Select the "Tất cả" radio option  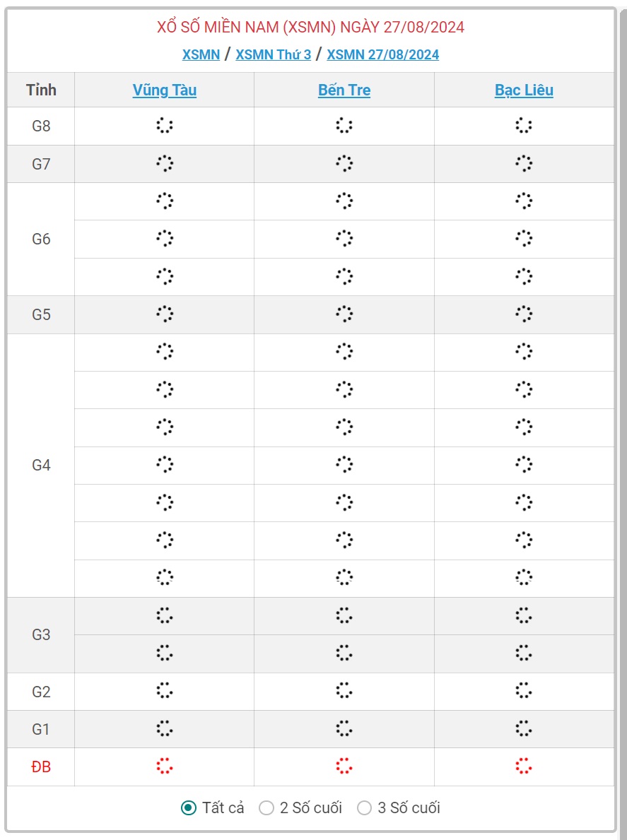click(189, 808)
